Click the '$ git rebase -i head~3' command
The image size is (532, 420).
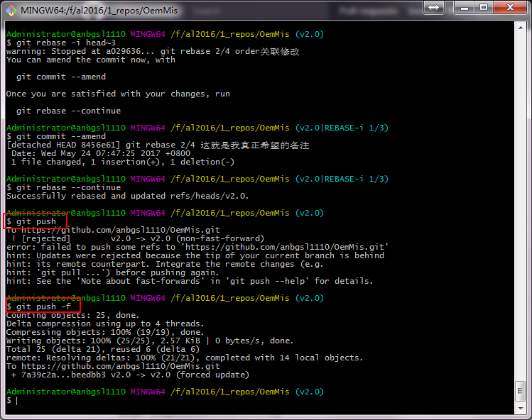pyautogui.click(x=61, y=43)
